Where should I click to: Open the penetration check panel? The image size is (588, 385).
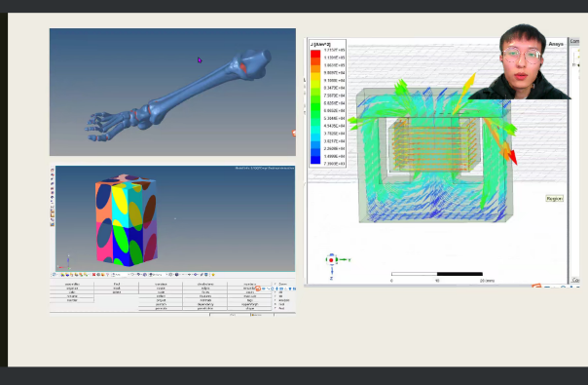click(x=205, y=308)
